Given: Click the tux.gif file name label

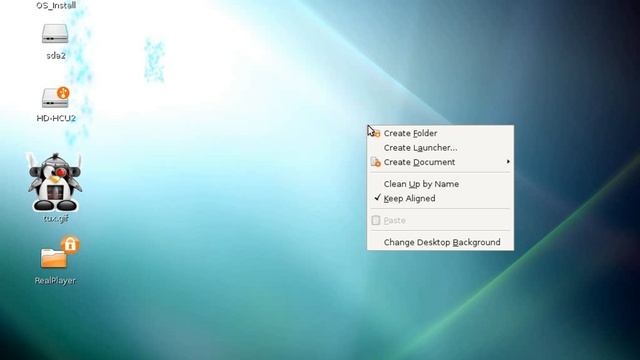Looking at the screenshot, I should [x=56, y=218].
